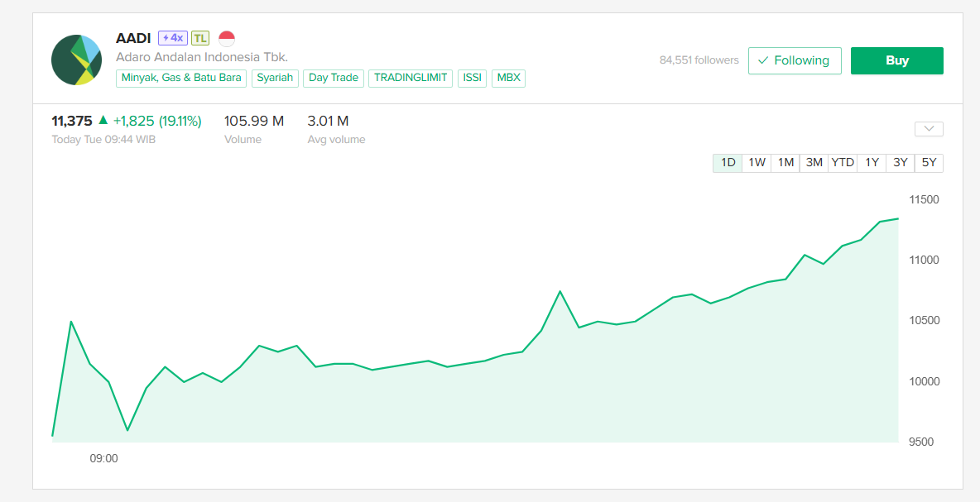This screenshot has height=502, width=980.
Task: Click the Day Trade tag
Action: (x=333, y=78)
